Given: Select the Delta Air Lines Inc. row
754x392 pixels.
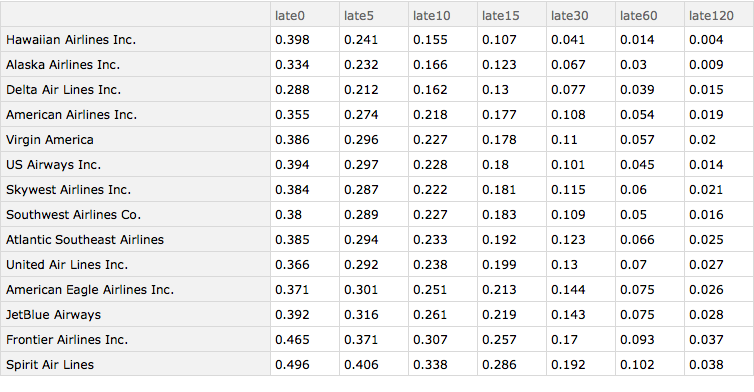Looking at the screenshot, I should click(377, 89).
